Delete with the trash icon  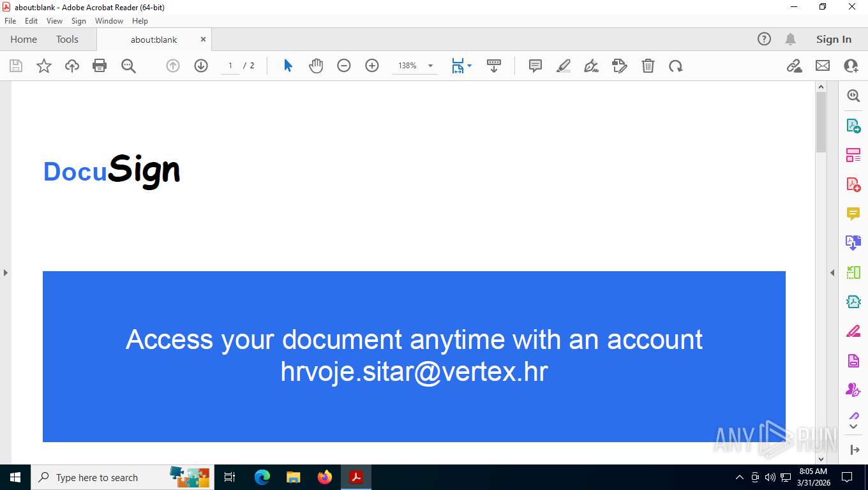coord(648,66)
